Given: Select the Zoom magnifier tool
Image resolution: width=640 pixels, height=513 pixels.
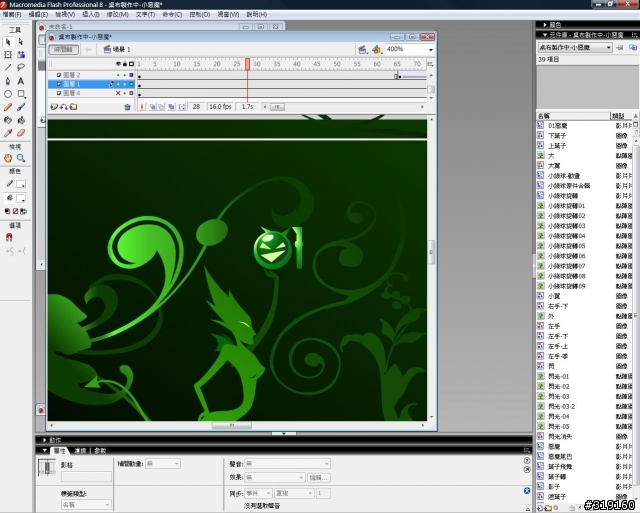Looking at the screenshot, I should tap(21, 158).
